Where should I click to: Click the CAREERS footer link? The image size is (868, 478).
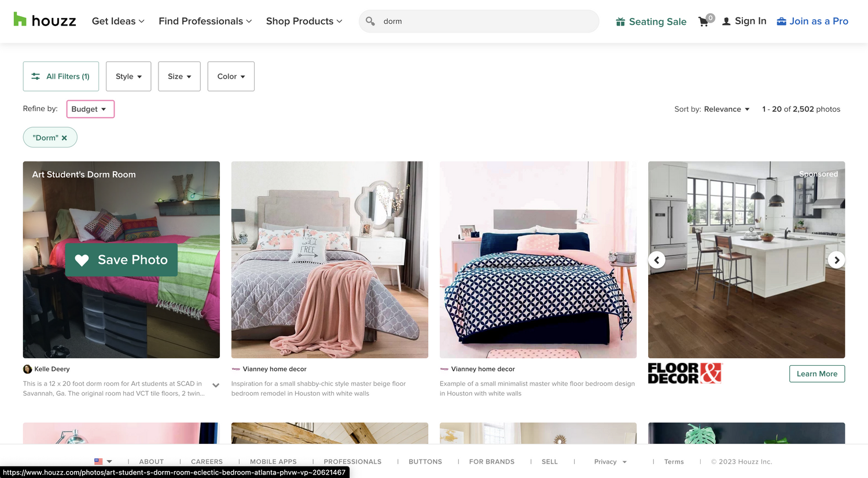click(207, 461)
